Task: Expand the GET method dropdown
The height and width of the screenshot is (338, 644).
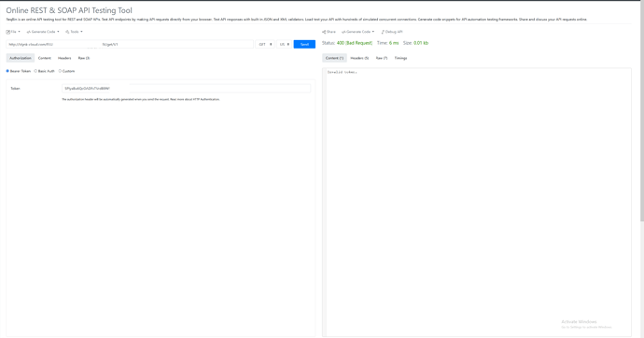Action: click(x=265, y=45)
